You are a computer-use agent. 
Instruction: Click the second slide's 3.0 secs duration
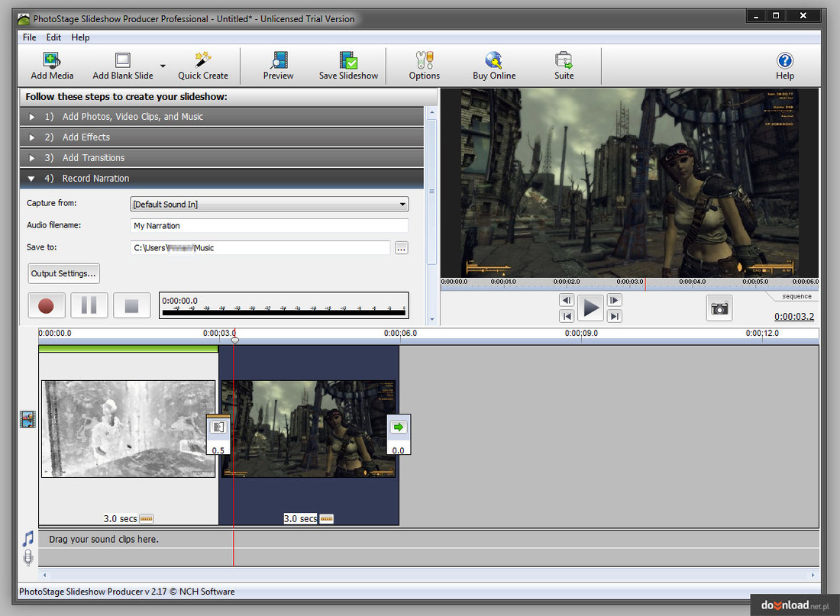click(x=300, y=518)
